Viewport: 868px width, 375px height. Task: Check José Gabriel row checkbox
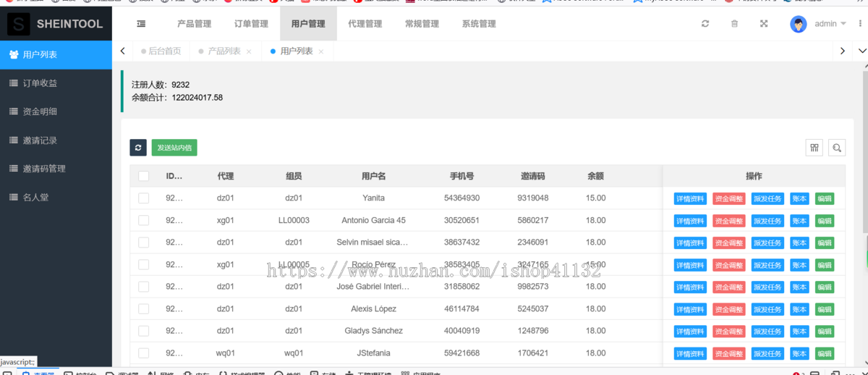pyautogui.click(x=143, y=287)
